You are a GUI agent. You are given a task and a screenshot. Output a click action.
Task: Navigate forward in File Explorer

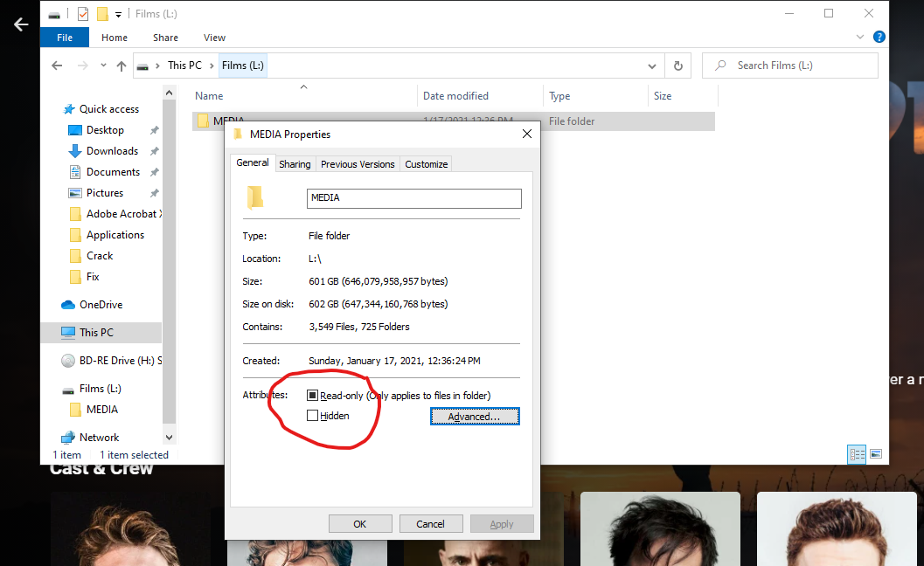click(82, 66)
